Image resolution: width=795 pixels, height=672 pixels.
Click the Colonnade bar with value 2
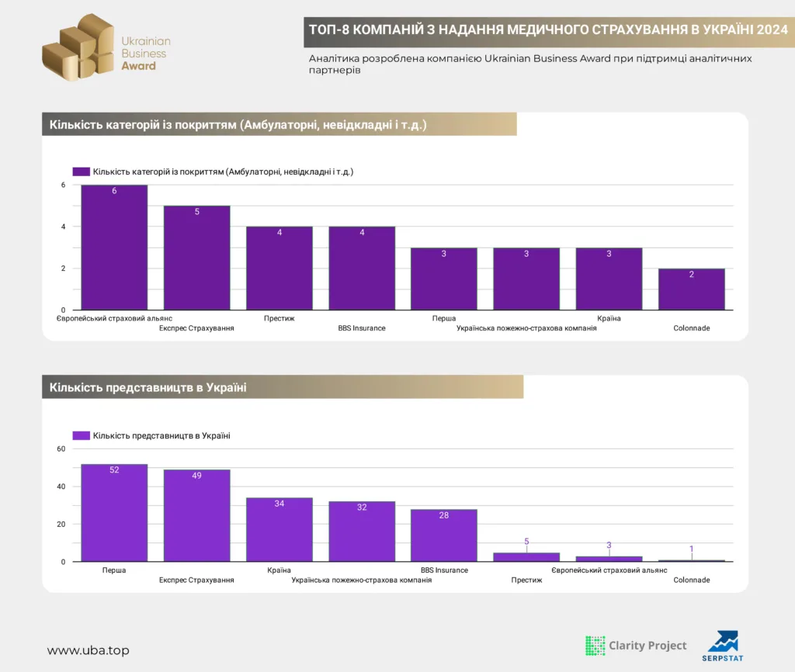692,289
